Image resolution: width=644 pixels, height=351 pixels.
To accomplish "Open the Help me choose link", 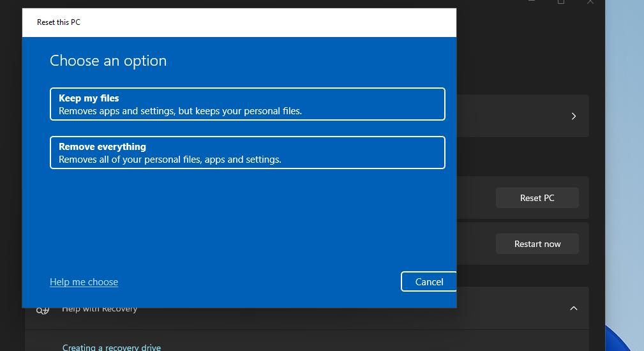I will 84,282.
